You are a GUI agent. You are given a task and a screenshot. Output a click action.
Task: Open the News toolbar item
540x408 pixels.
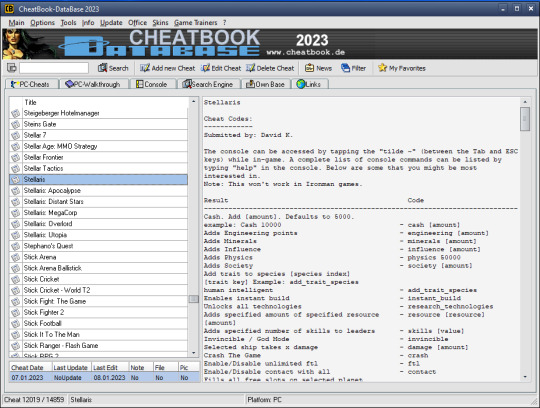point(318,68)
